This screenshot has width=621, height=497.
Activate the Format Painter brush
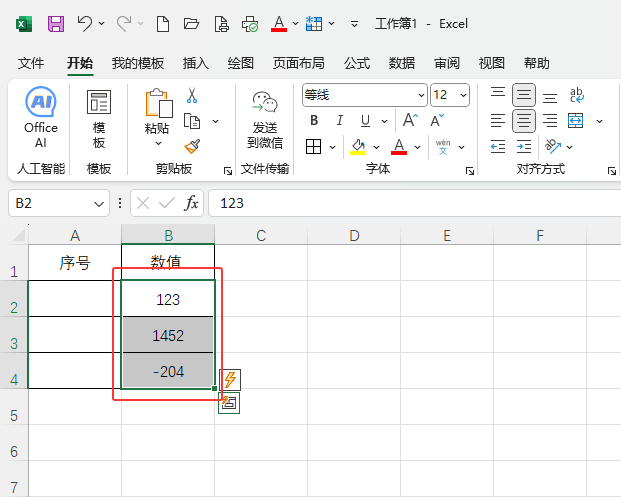pyautogui.click(x=192, y=147)
